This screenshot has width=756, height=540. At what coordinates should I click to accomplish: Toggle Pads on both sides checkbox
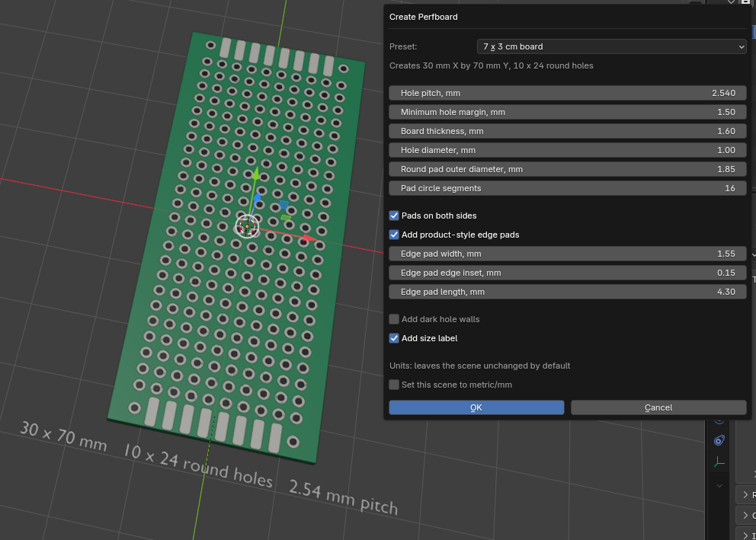tap(394, 216)
